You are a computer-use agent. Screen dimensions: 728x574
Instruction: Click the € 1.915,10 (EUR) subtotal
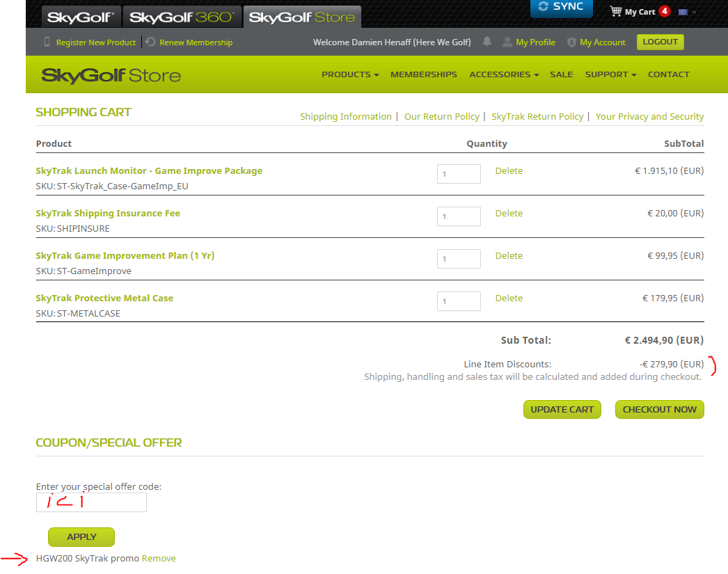point(669,170)
